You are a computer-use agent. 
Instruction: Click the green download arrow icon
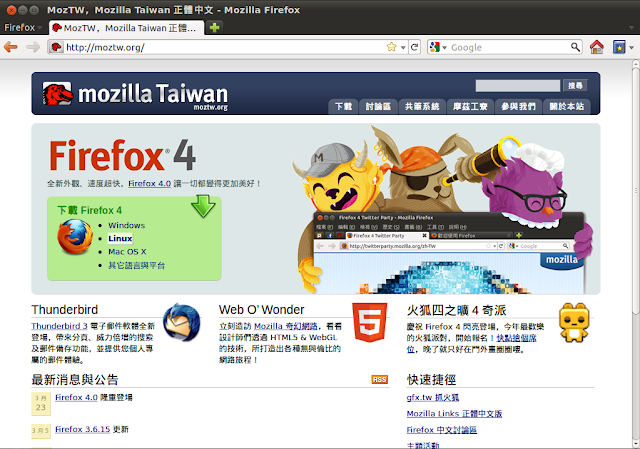click(x=204, y=207)
